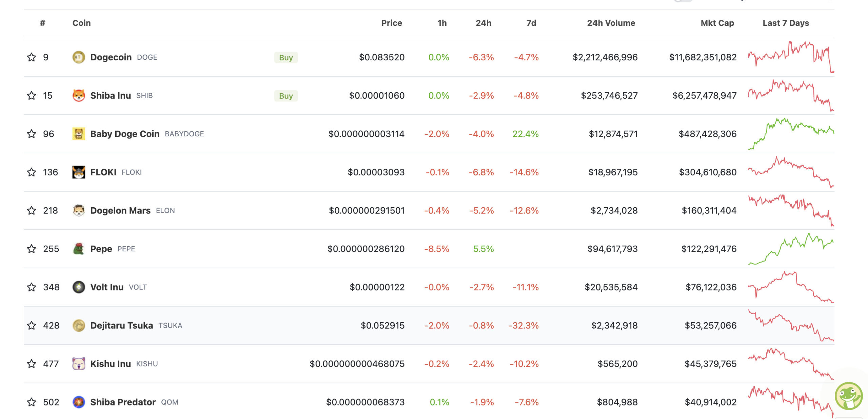Star Shiba Inu as a favorite
Screen dimensions: 868x419
tap(32, 95)
